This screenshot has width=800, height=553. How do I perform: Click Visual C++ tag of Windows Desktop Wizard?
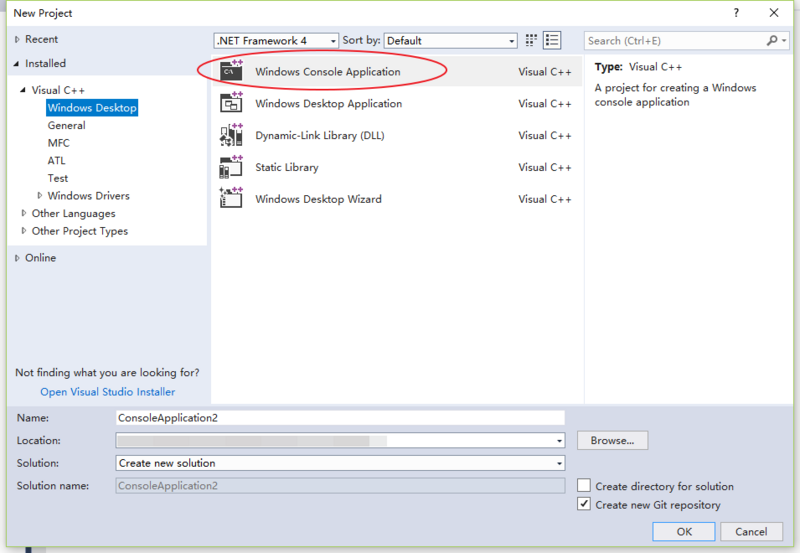click(x=545, y=199)
